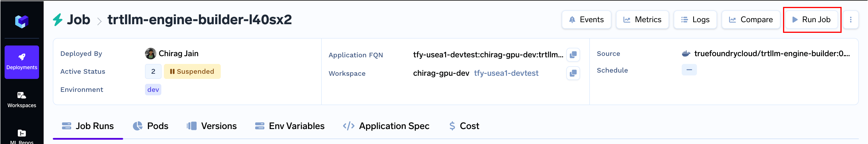Click the TrueFoundry logo icon
The height and width of the screenshot is (144, 868).
point(22,21)
